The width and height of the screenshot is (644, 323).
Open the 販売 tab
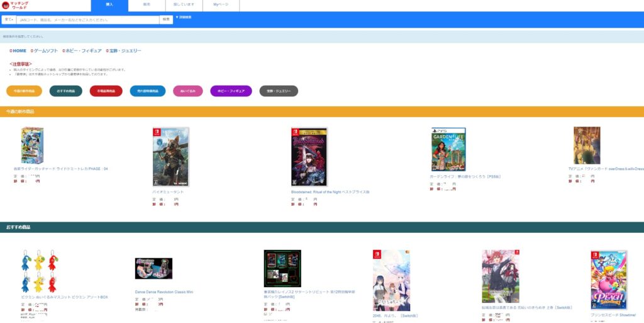147,4
